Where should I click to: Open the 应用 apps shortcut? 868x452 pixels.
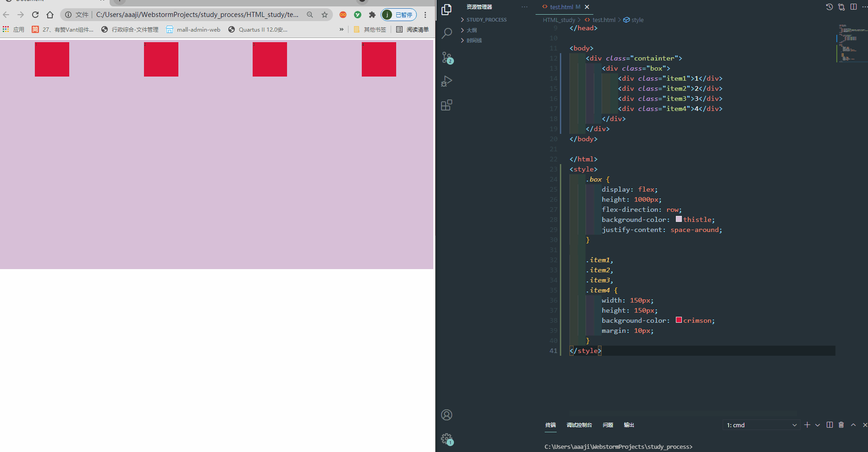pos(14,29)
